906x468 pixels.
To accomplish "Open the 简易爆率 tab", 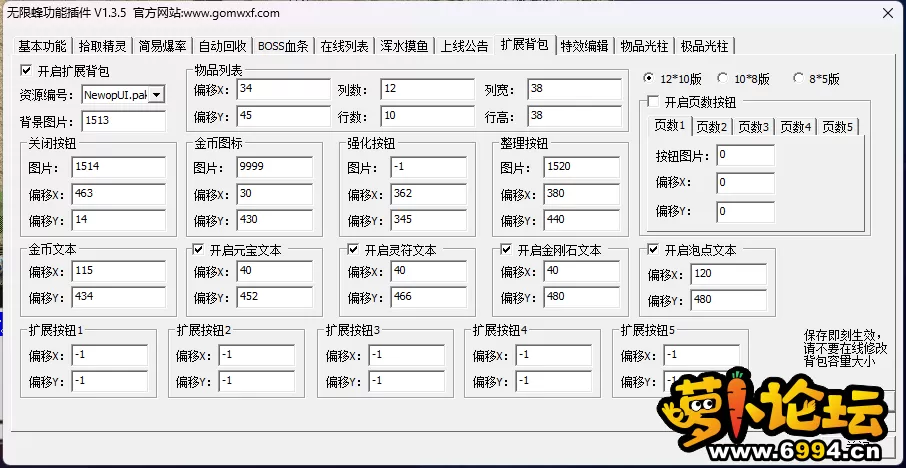I will [162, 46].
